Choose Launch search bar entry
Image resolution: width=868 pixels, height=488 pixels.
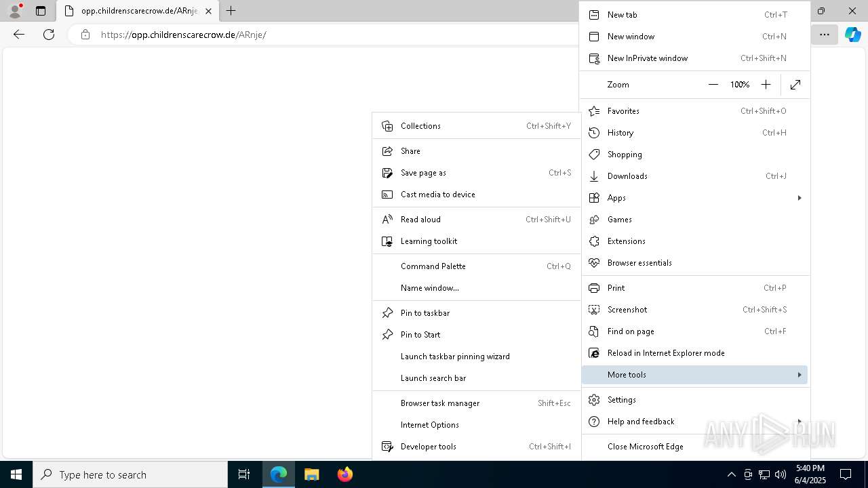[x=476, y=378]
